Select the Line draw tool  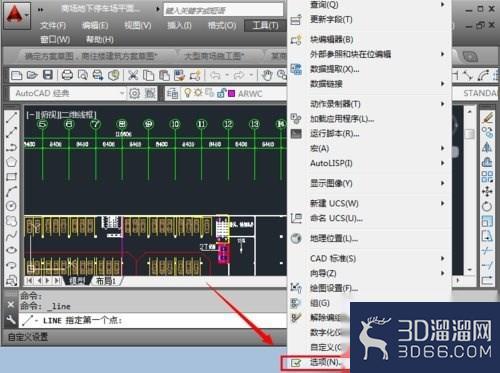pyautogui.click(x=12, y=118)
